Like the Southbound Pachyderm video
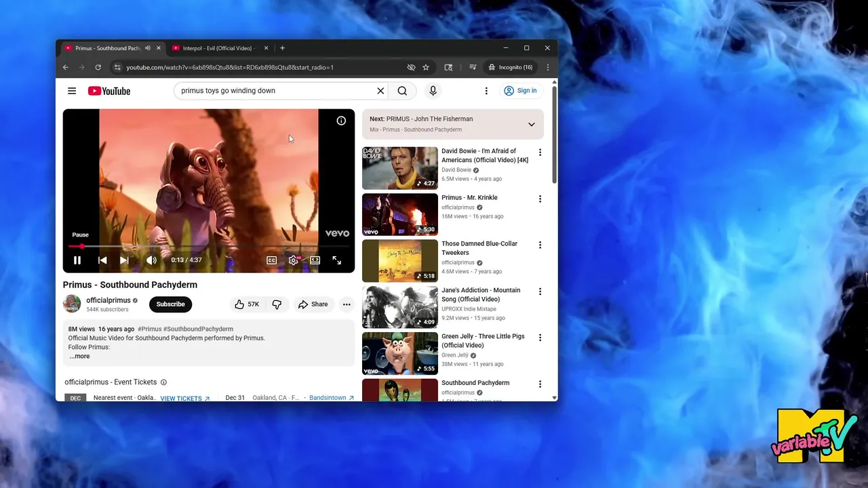The image size is (868, 488). [247, 304]
